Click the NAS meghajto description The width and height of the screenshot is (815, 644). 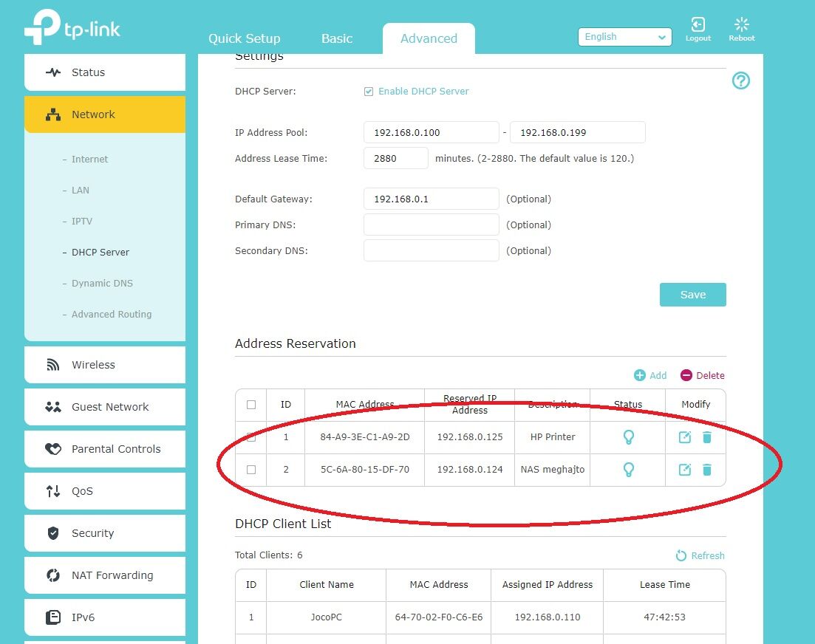[x=553, y=470]
